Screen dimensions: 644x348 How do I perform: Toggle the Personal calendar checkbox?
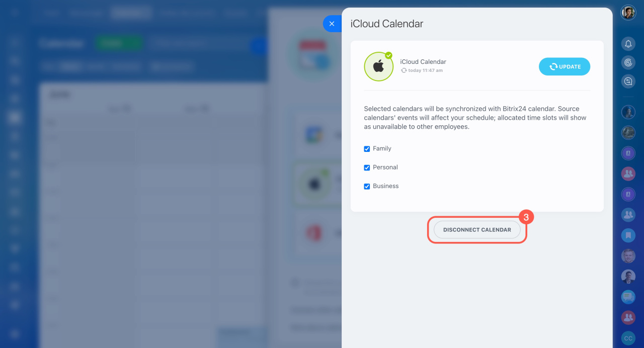pos(367,167)
